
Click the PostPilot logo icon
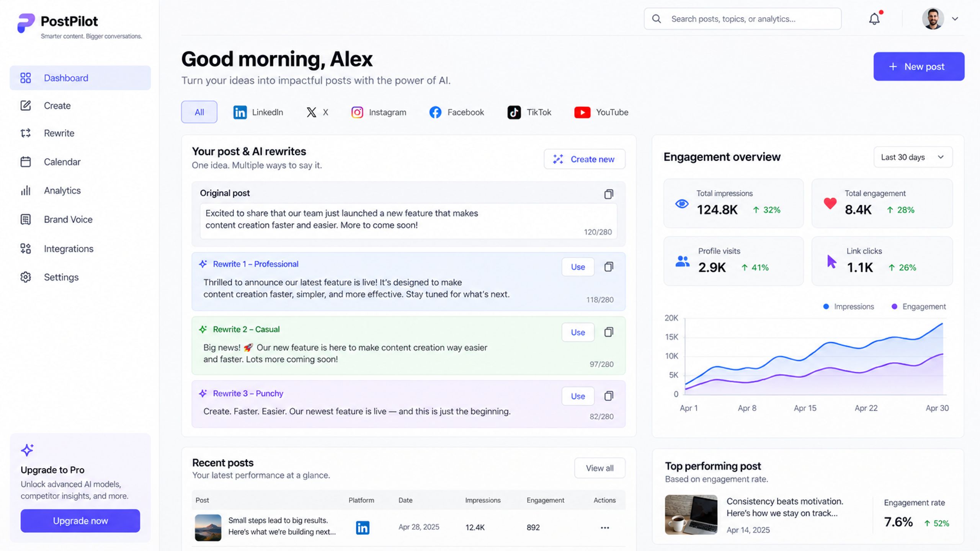pos(26,23)
